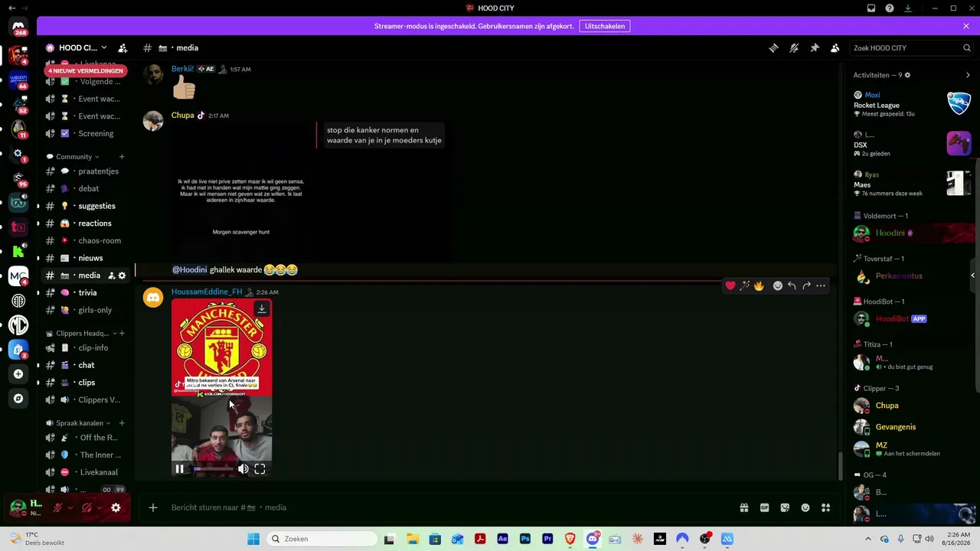Open the sticker picker
This screenshot has height=551, width=980.
point(785,507)
